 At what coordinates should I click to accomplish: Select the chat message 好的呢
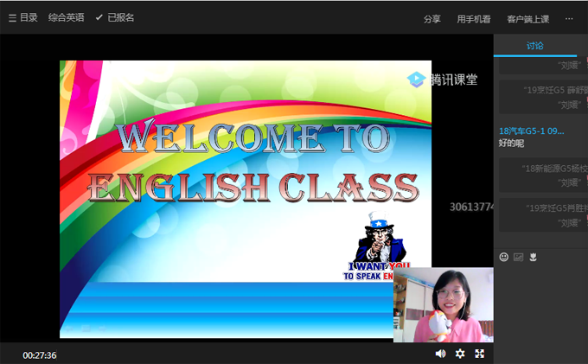pos(511,143)
